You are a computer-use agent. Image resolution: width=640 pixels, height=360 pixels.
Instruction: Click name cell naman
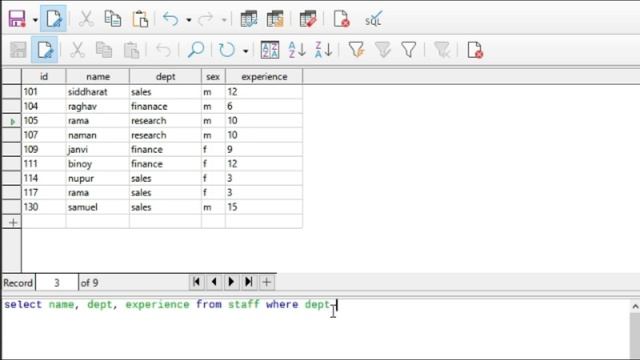98,135
